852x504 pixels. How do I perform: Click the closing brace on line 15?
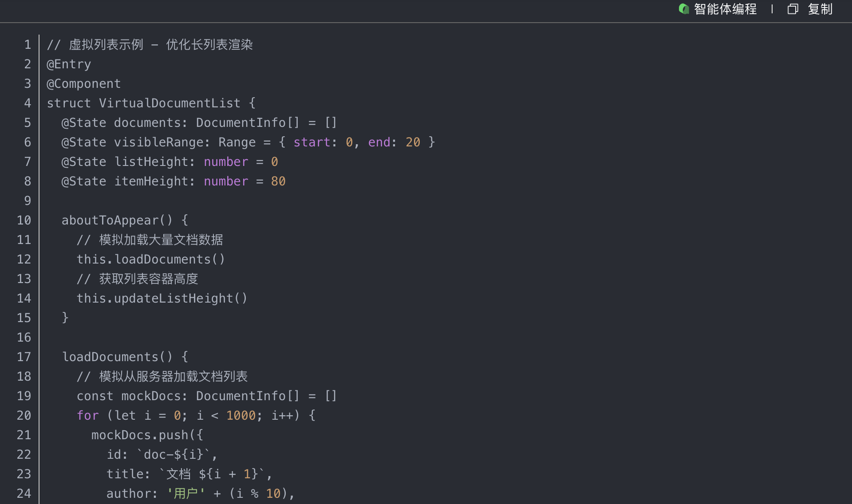point(65,318)
